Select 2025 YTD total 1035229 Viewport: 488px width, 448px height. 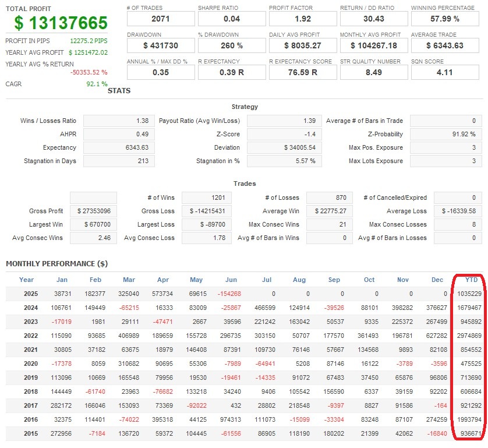[x=469, y=294]
